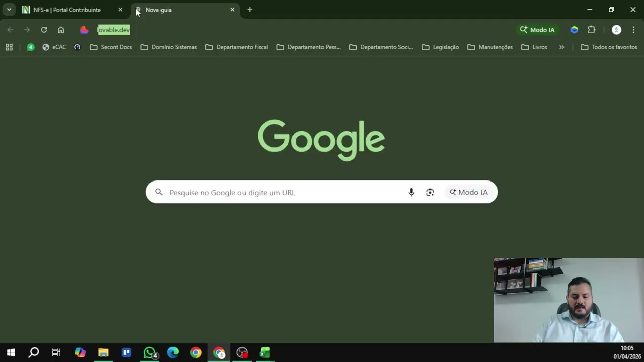Viewport: 644px width, 362px height.
Task: Close the Chrome window
Action: pyautogui.click(x=633, y=10)
